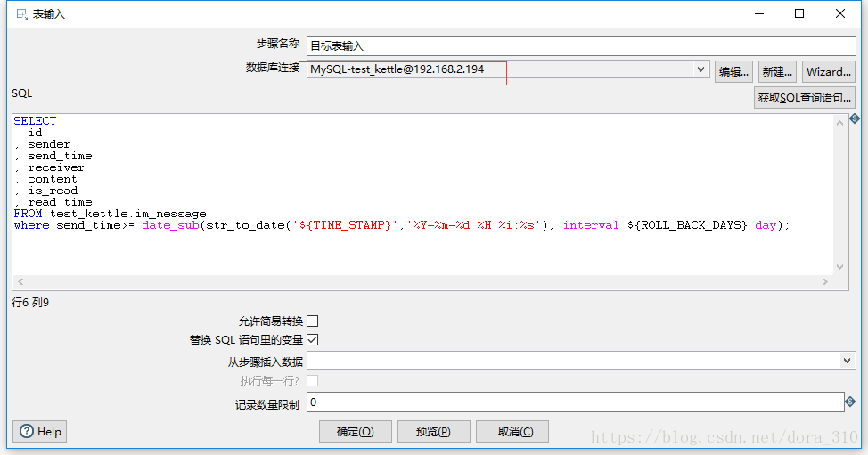Open the database connection Wizard... button
868x455 pixels.
coord(828,72)
